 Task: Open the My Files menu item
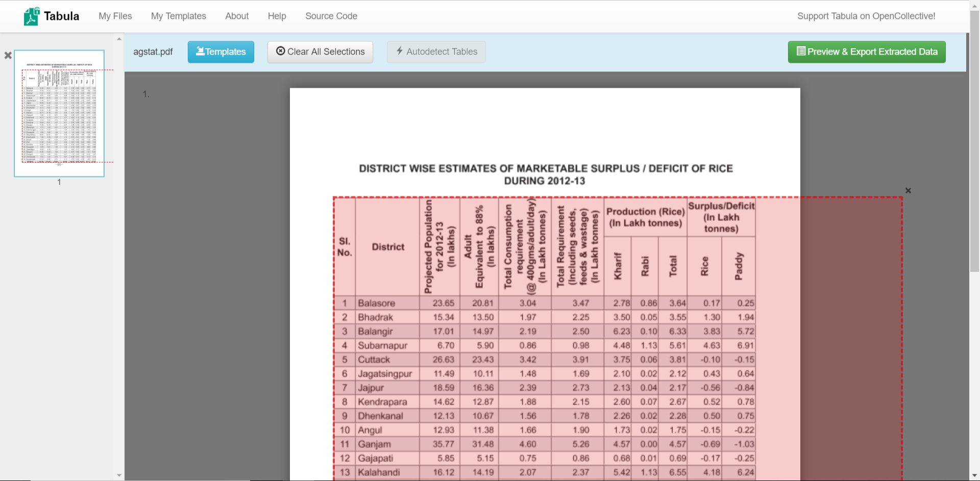pos(115,16)
